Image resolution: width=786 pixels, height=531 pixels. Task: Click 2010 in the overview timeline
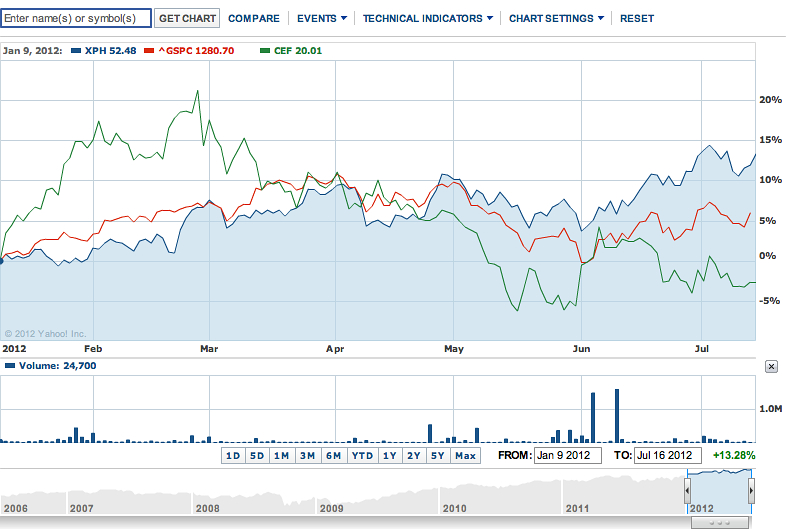454,508
